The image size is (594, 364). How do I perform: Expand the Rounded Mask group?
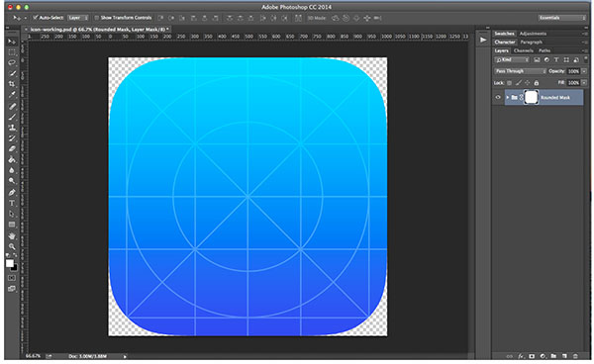(x=507, y=97)
